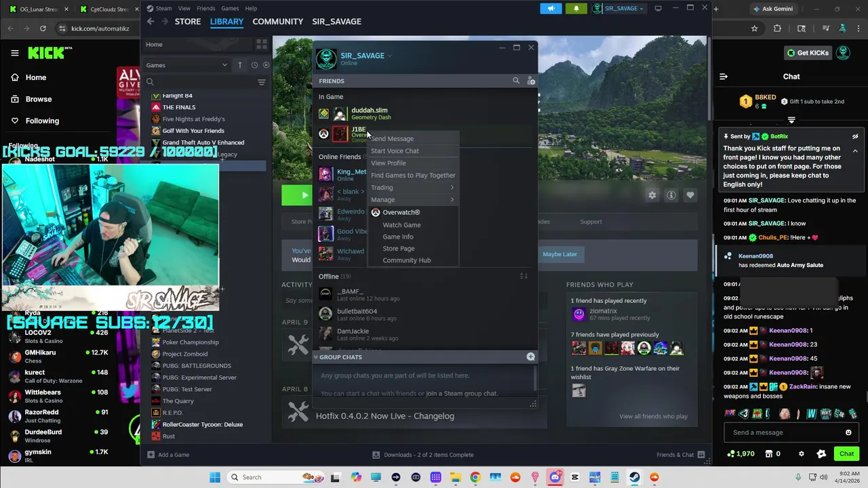The width and height of the screenshot is (868, 488).
Task: Expand the Manage submenu
Action: tap(413, 199)
